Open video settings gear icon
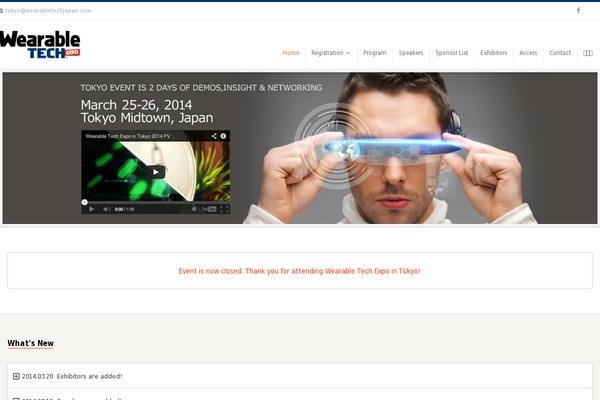600x400 pixels. (194, 209)
